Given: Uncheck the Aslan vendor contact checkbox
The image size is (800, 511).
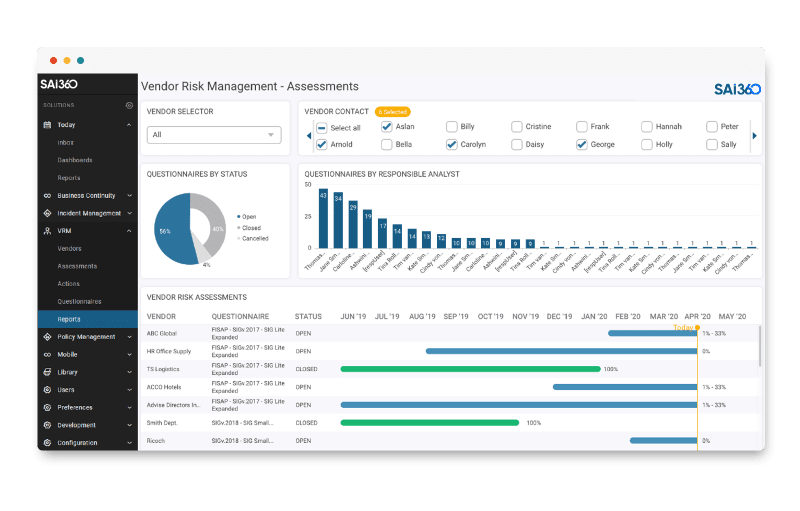Looking at the screenshot, I should tap(386, 127).
